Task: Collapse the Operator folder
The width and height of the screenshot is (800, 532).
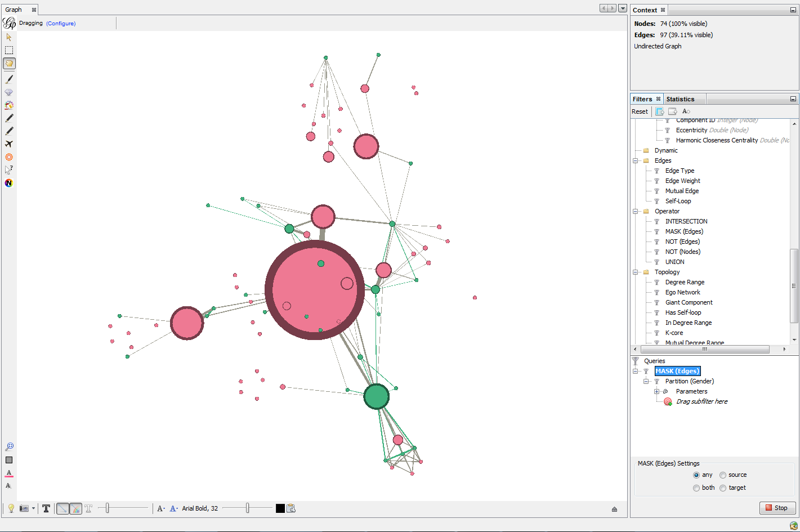Action: (x=636, y=211)
